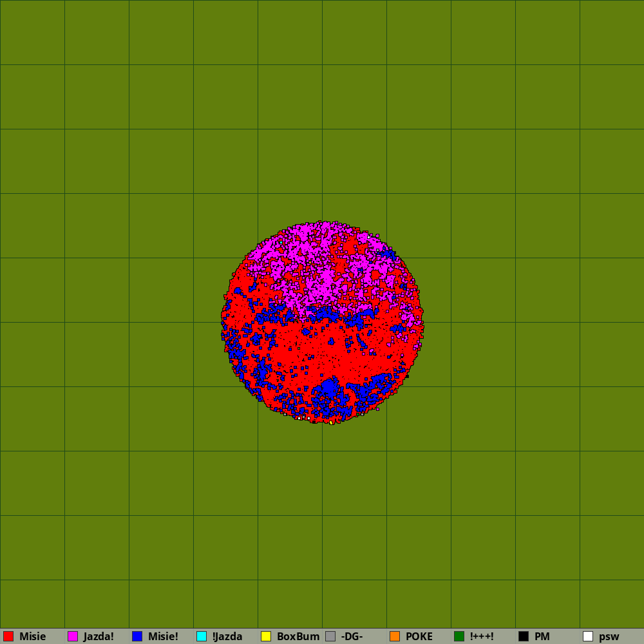Click the yellow BoxBum color swatch
The image size is (644, 644).
click(266, 636)
